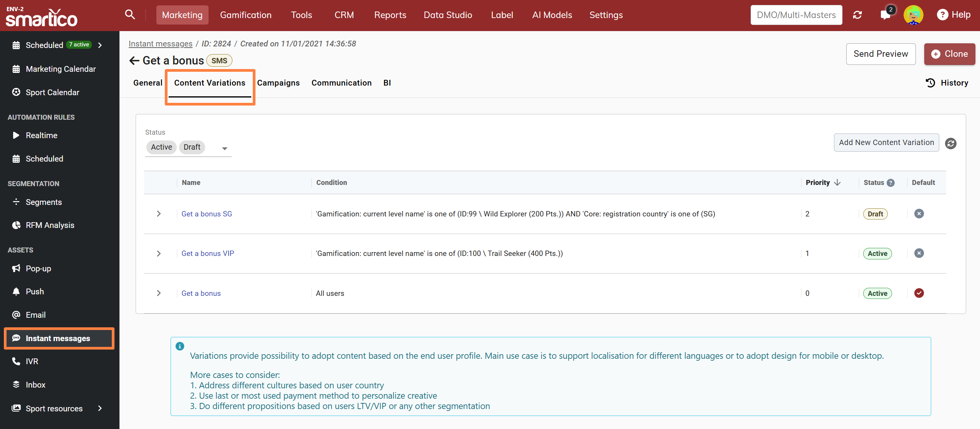The image size is (980, 429).
Task: Click the Status help question icon
Action: (x=891, y=183)
